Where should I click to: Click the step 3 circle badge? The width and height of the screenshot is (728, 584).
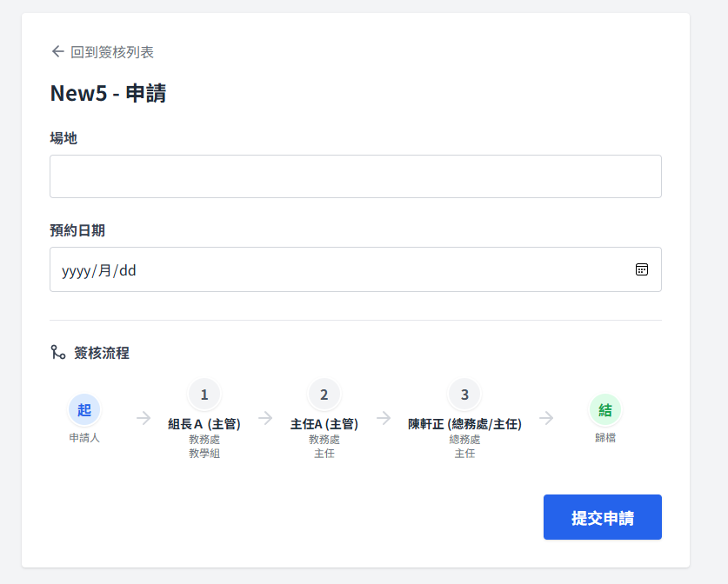click(464, 395)
